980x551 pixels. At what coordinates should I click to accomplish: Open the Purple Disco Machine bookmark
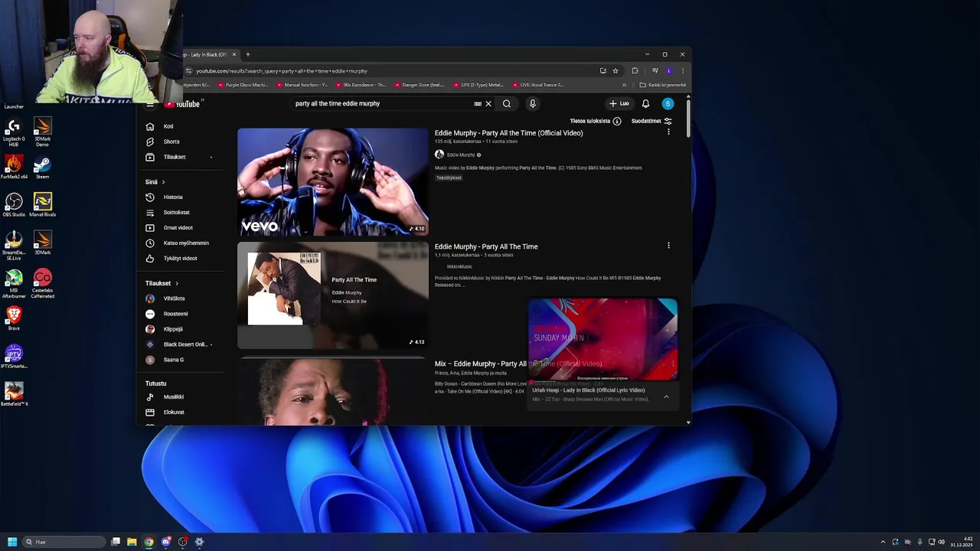[243, 85]
